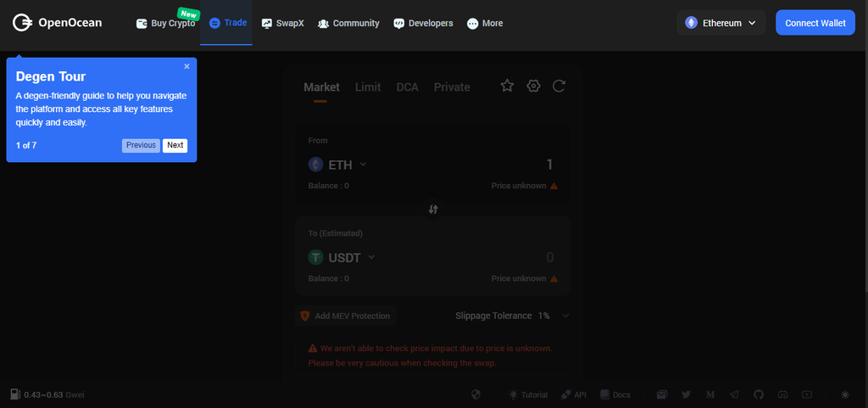Expand the Ethereum network dropdown

pos(721,23)
